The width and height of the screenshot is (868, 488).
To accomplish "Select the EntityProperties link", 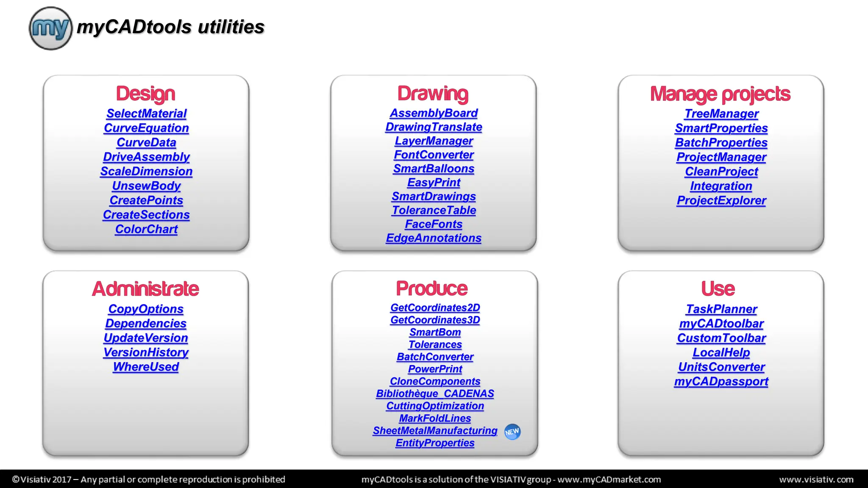I will pos(435,443).
